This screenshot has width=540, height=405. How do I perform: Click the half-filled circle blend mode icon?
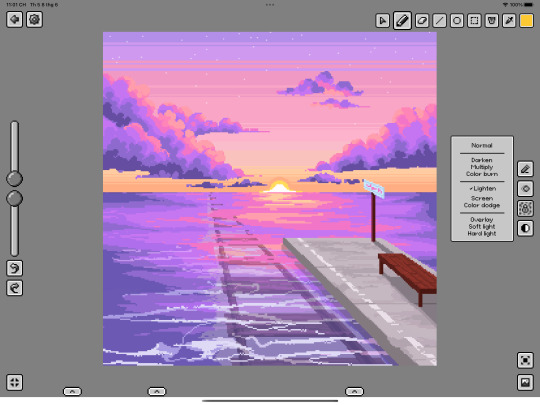click(525, 228)
